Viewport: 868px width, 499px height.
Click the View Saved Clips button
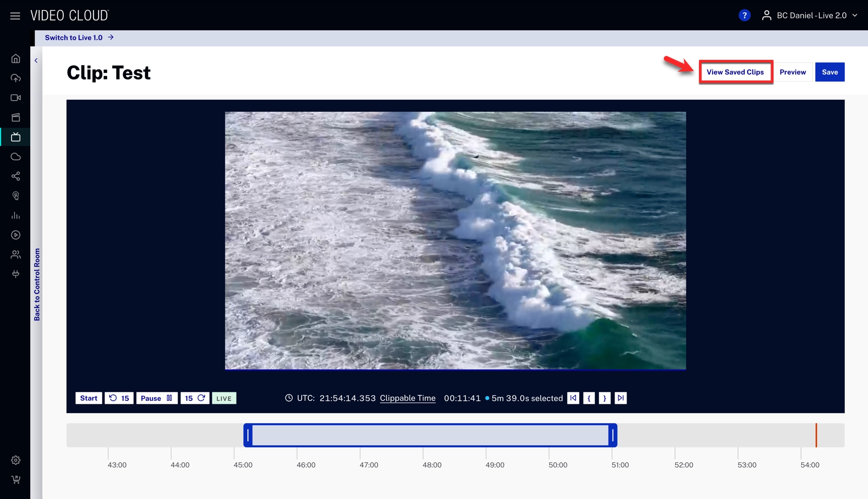click(x=735, y=72)
